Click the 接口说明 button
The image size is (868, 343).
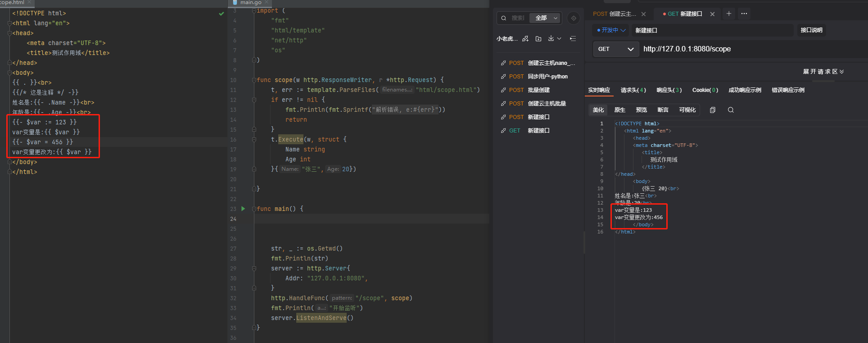point(811,30)
